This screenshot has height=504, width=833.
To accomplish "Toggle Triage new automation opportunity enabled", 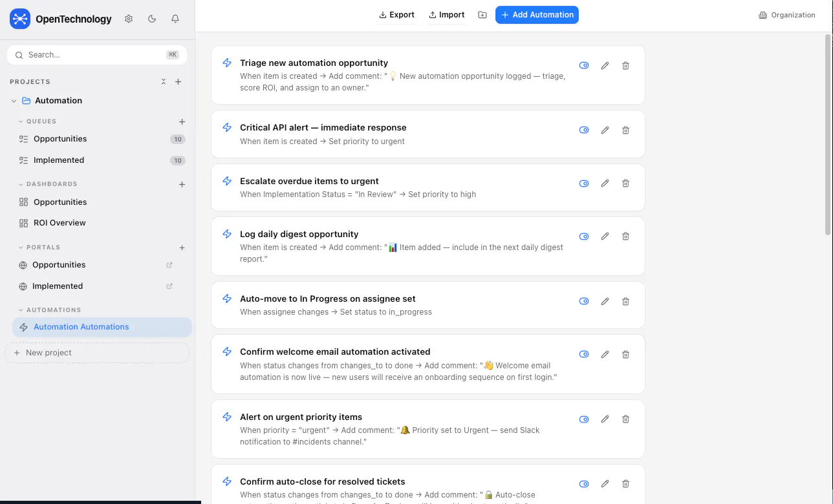I will (584, 65).
